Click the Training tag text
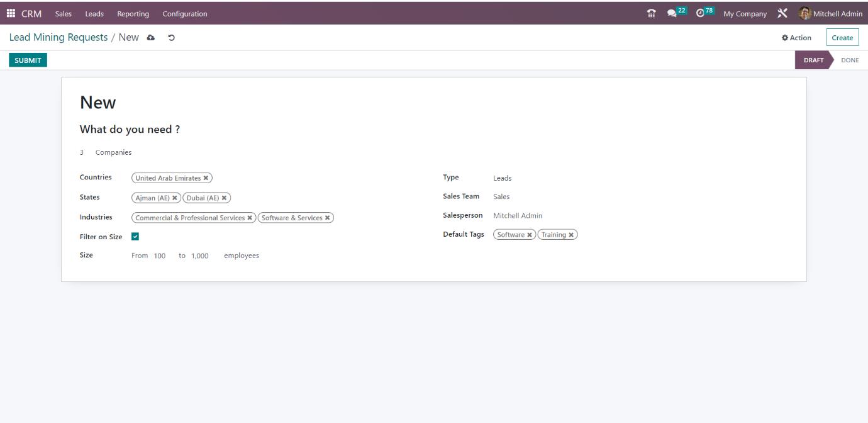This screenshot has width=868, height=423. tap(554, 235)
